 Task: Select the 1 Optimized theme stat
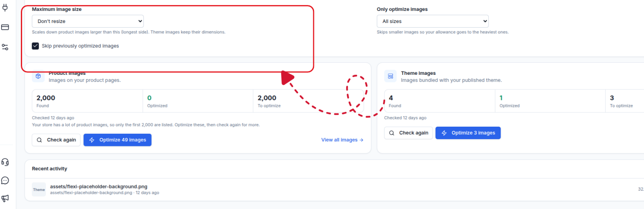550,101
